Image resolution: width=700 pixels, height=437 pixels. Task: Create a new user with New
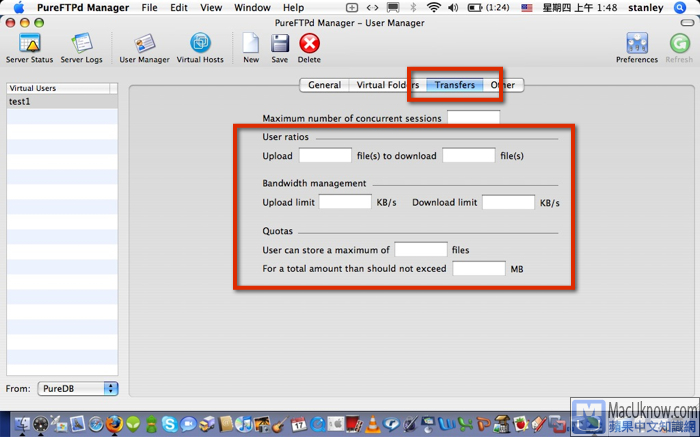251,48
